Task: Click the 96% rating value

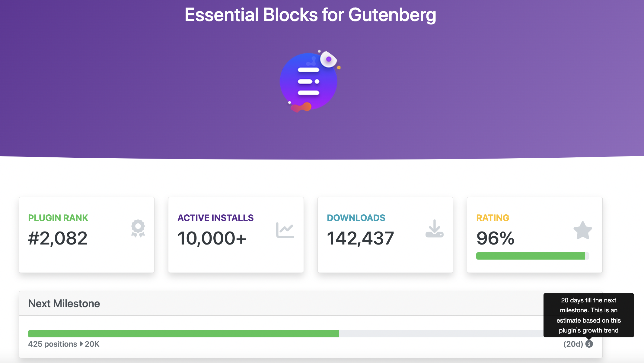Action: coord(495,238)
